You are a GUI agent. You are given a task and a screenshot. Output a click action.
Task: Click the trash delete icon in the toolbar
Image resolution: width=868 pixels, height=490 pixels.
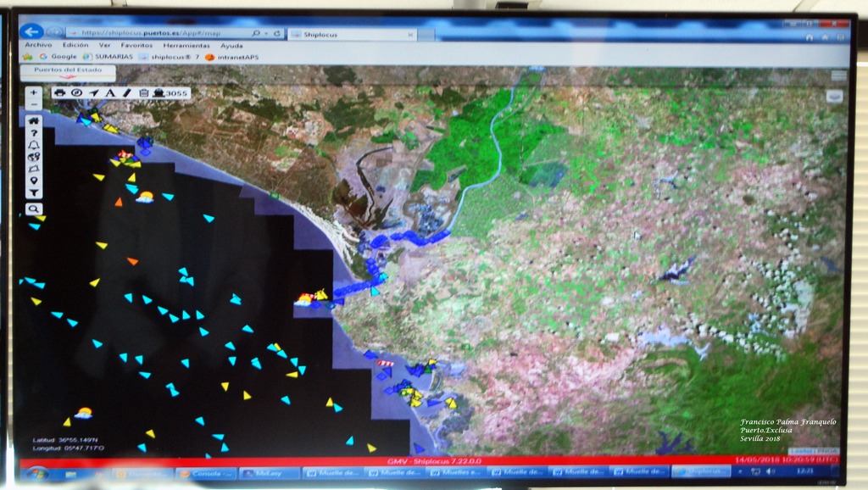[143, 92]
